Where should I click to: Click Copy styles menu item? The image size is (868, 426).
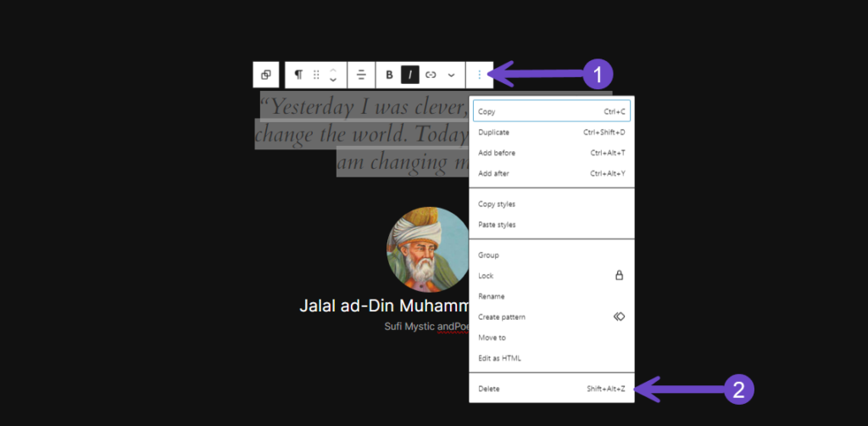pos(551,204)
